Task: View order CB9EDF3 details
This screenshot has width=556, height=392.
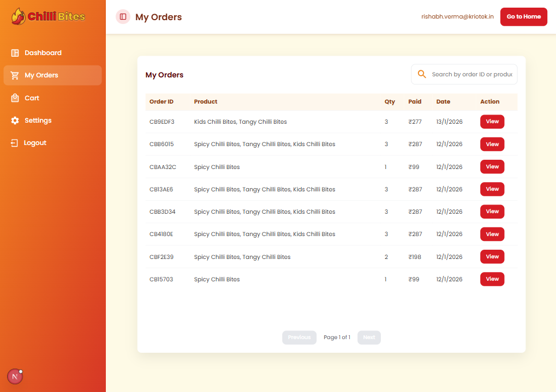Action: [492, 122]
